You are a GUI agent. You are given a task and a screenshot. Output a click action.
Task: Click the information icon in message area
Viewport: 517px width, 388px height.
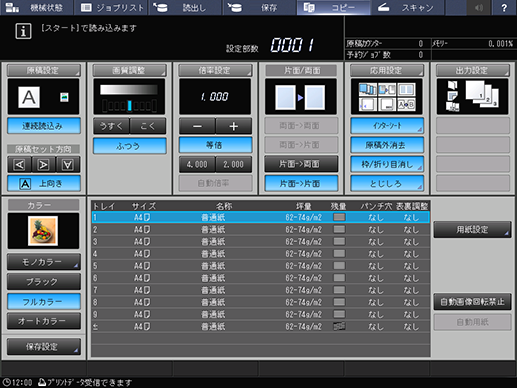23,31
